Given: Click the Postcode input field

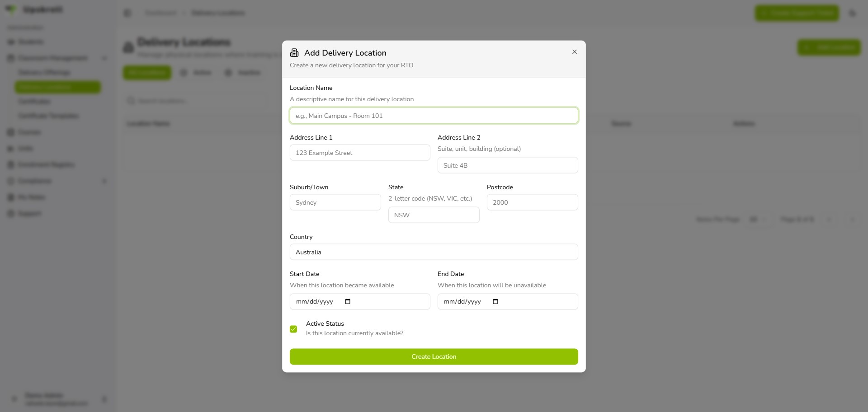Looking at the screenshot, I should [532, 202].
